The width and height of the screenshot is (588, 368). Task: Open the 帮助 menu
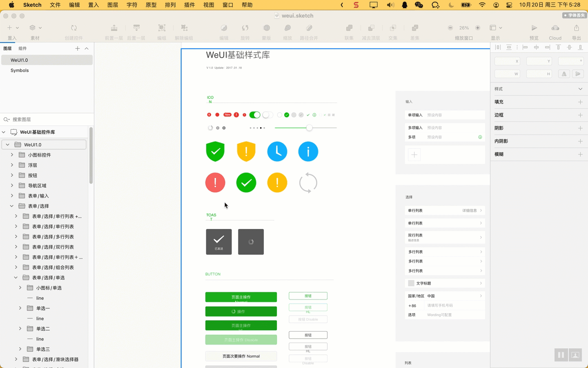point(247,5)
